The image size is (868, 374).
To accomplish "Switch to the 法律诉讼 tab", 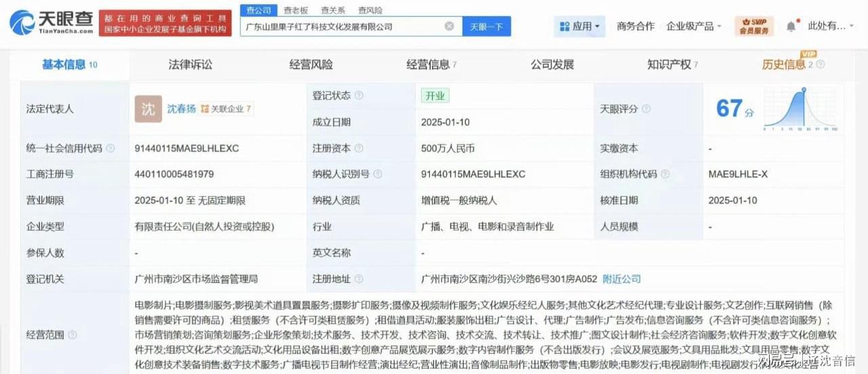I will 190,64.
